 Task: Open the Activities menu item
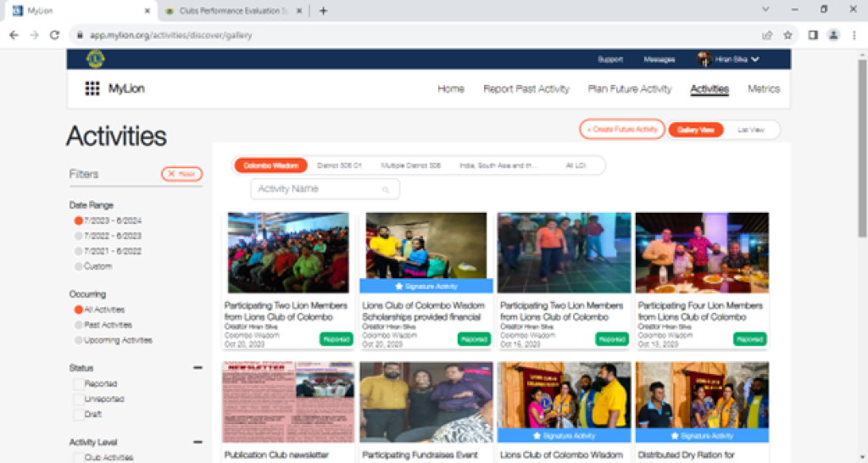tap(709, 88)
